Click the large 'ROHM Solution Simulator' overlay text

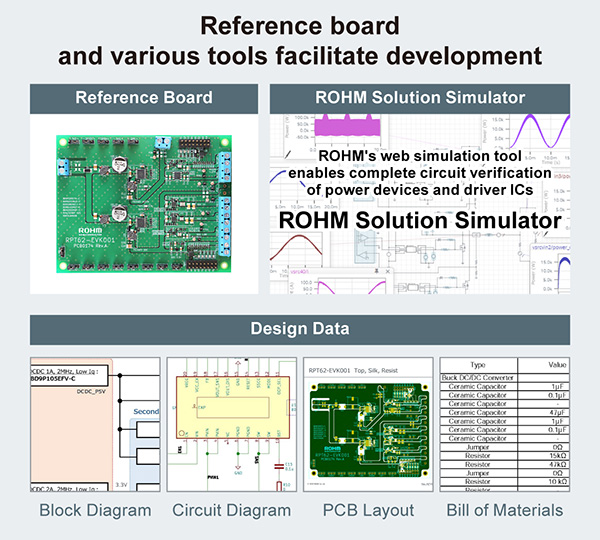[x=420, y=220]
